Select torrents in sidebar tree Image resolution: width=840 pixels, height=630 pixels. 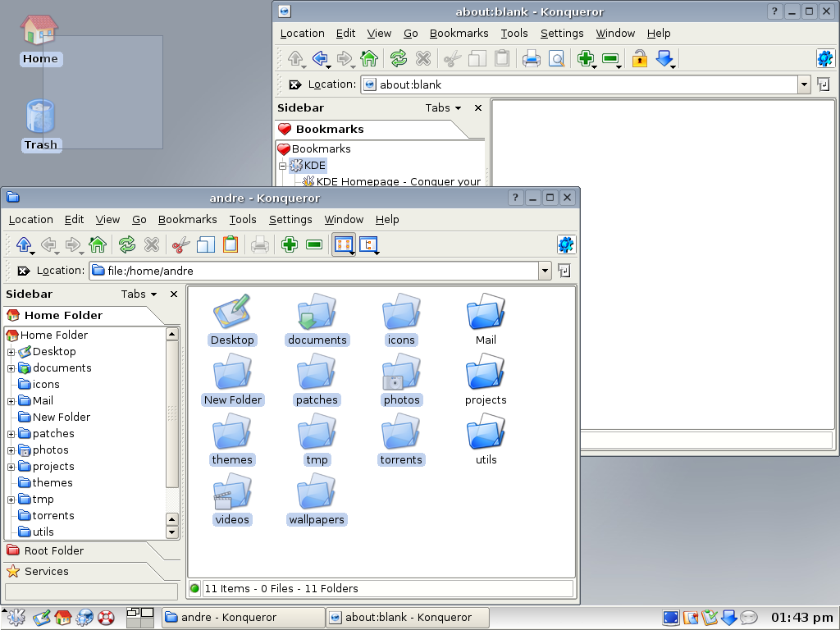click(x=53, y=516)
